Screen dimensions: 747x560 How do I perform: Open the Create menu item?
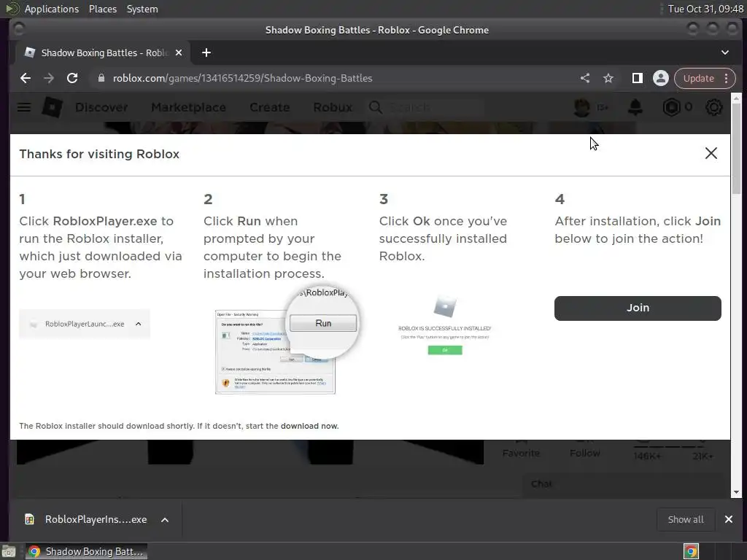[270, 107]
